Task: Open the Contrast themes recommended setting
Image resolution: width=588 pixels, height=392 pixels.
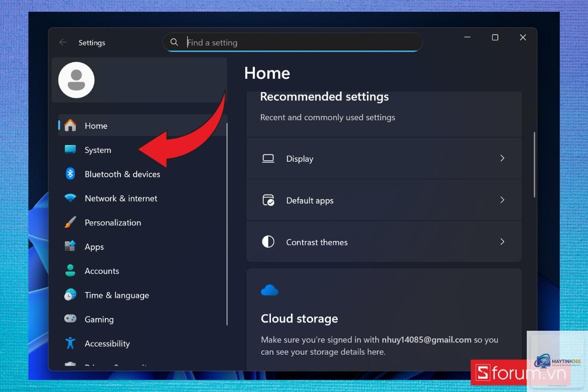Action: click(x=384, y=242)
